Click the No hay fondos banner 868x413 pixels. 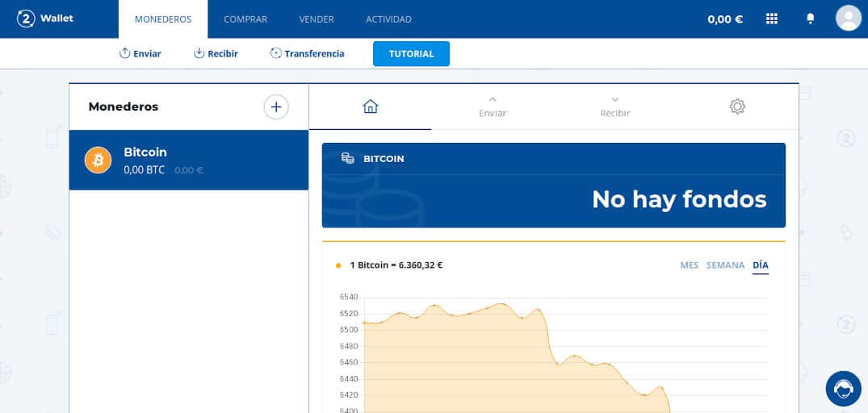[x=554, y=186]
